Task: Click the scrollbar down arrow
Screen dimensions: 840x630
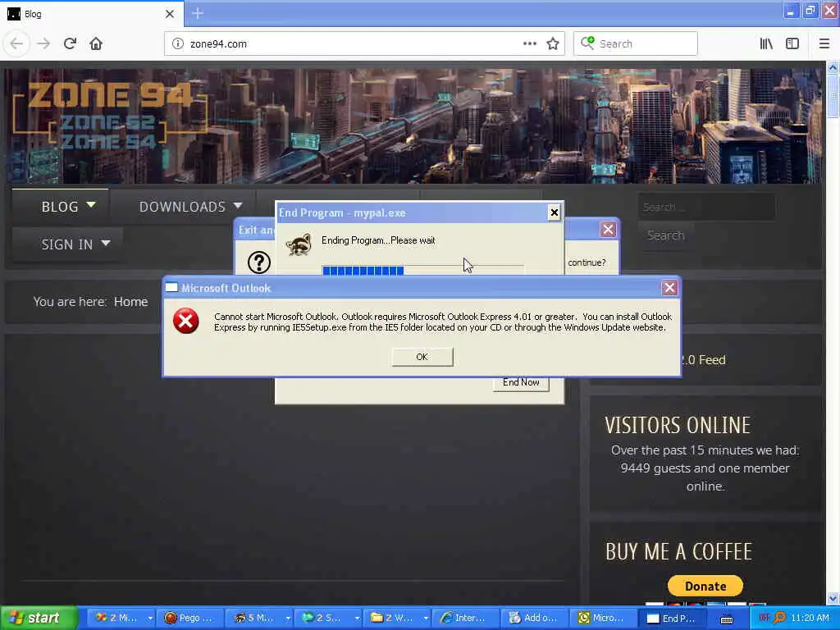Action: tap(833, 598)
